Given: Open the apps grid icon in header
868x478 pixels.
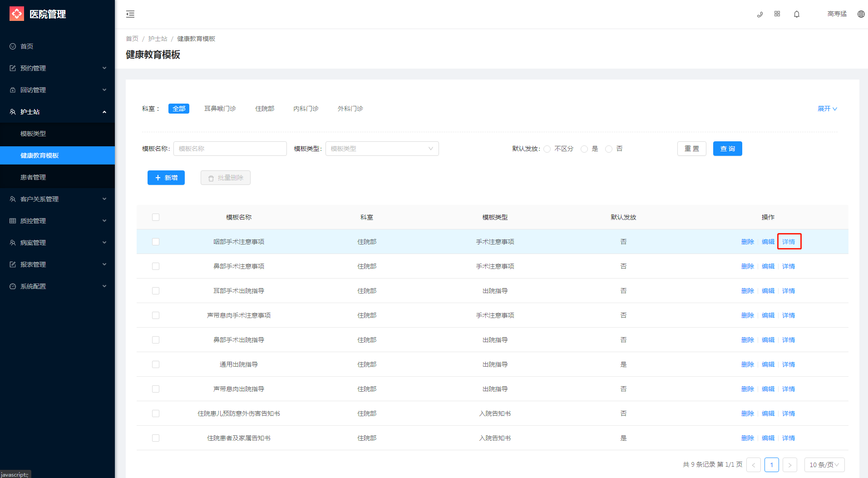Looking at the screenshot, I should coord(777,14).
